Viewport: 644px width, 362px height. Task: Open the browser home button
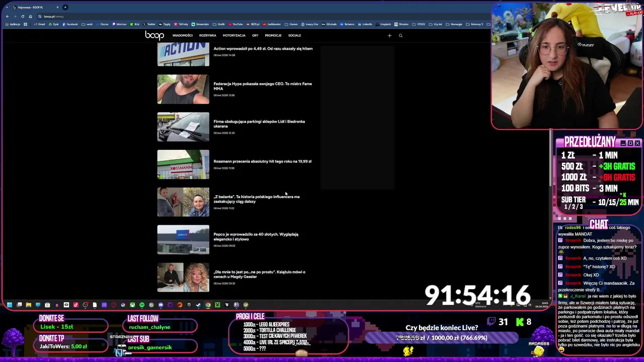coord(30,17)
